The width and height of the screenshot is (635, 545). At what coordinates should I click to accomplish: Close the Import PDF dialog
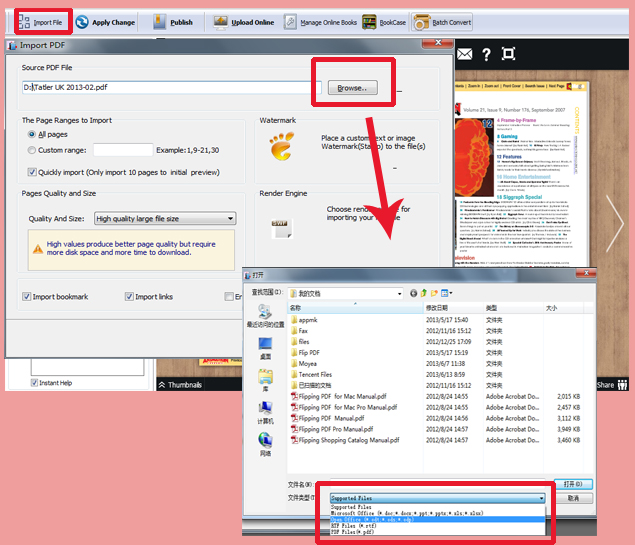[x=437, y=43]
